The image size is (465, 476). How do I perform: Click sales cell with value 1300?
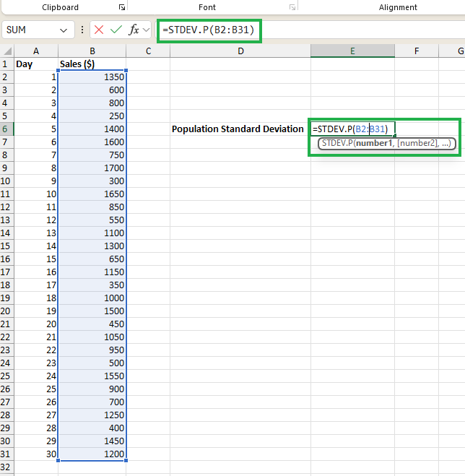tap(92, 246)
